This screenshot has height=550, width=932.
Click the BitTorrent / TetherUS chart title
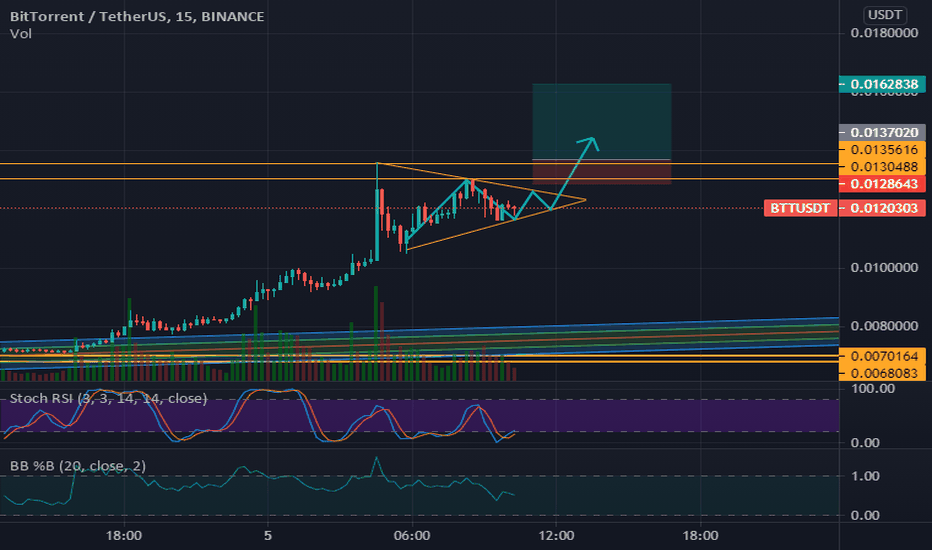coord(137,17)
